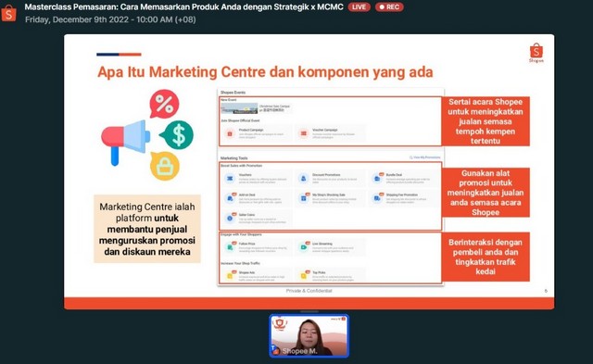This screenshot has height=364, width=593.
Task: Click the Follow Prize icon
Action: pyautogui.click(x=230, y=246)
